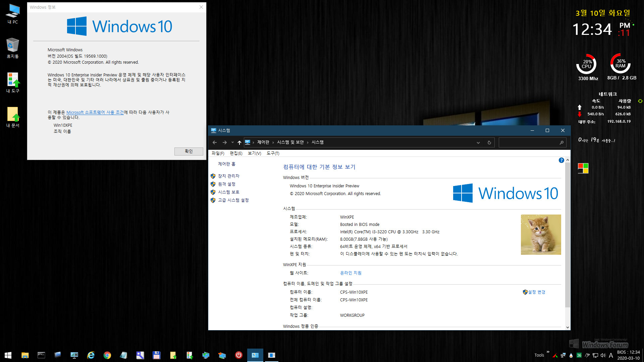This screenshot has height=362, width=644.
Task: Click the CPU usage gauge widget
Action: pos(586,64)
